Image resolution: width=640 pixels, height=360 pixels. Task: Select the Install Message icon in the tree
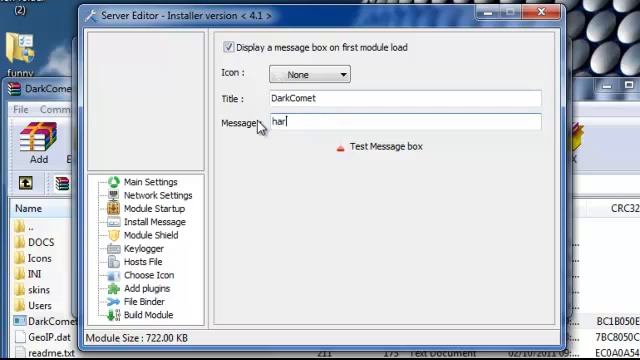coord(113,222)
